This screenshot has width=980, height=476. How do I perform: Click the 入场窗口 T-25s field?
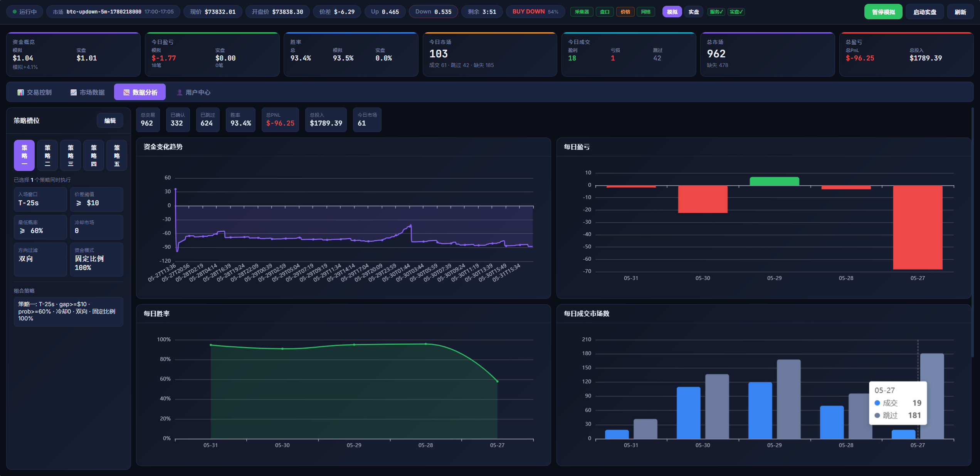(40, 199)
